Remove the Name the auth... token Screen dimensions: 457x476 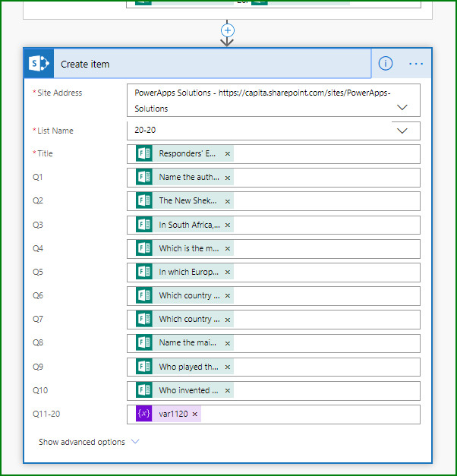coord(228,178)
